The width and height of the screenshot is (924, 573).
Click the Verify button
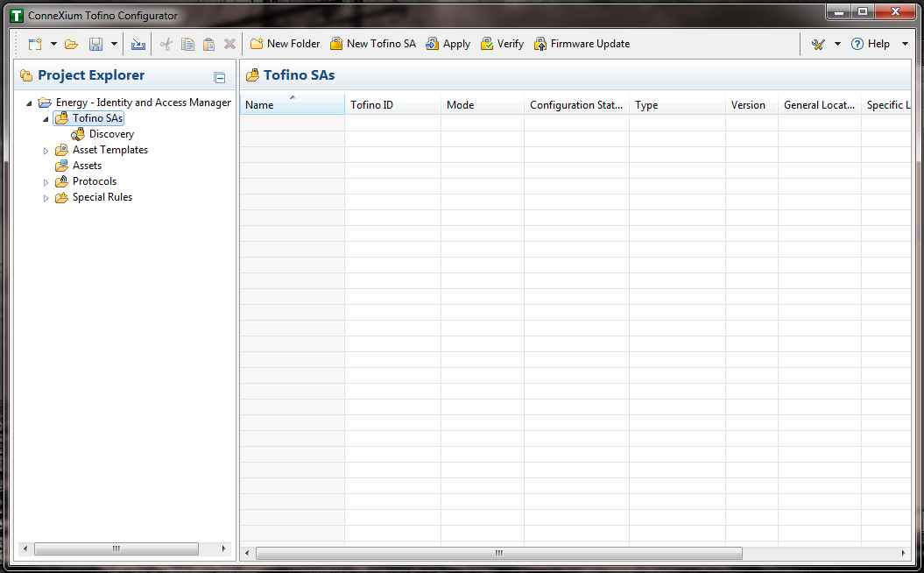(x=502, y=44)
